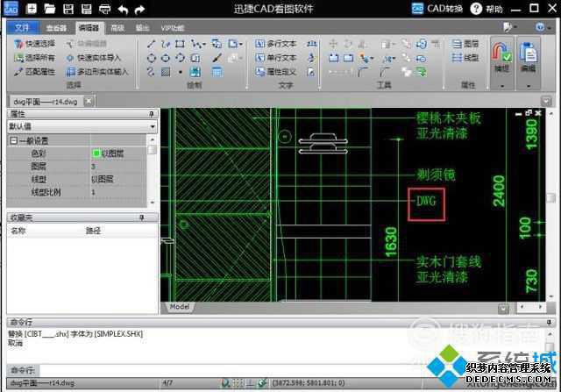Select the Line draw tool
Image resolution: width=561 pixels, height=392 pixels.
[x=152, y=44]
